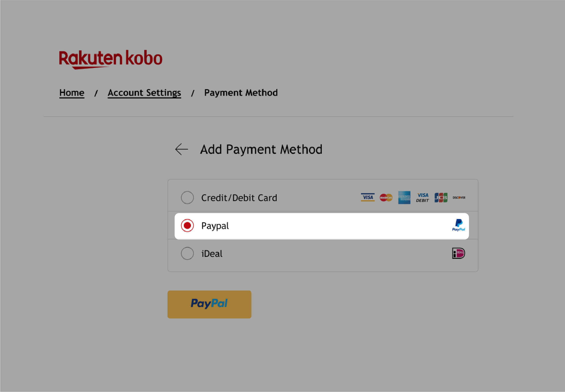The width and height of the screenshot is (565, 392).
Task: Click the Mastercard icon
Action: (x=385, y=197)
